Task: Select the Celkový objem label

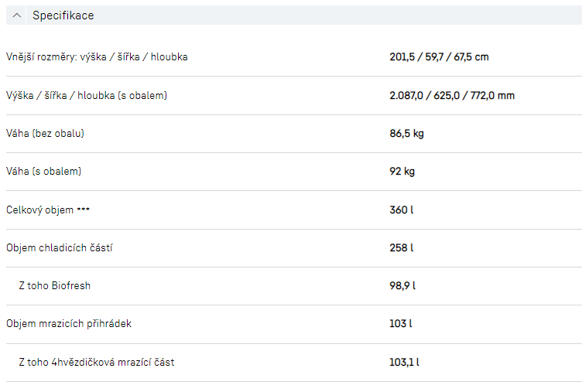Action: [x=48, y=210]
